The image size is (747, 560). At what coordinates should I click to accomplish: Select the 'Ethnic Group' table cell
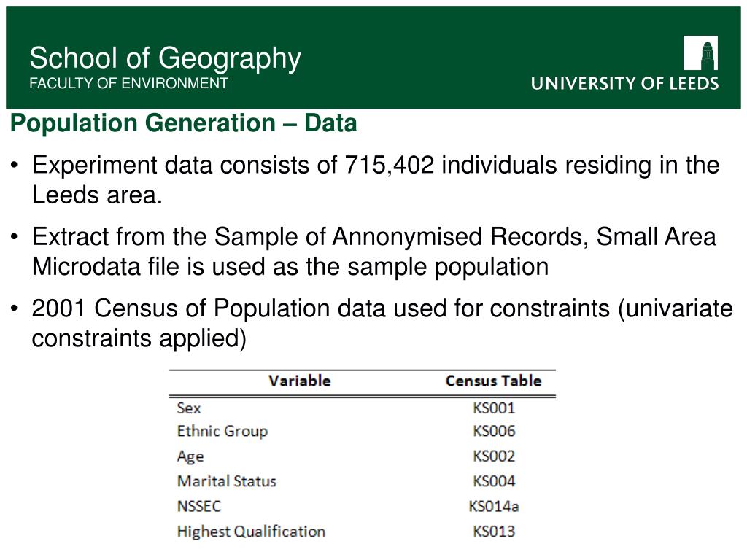tap(222, 431)
